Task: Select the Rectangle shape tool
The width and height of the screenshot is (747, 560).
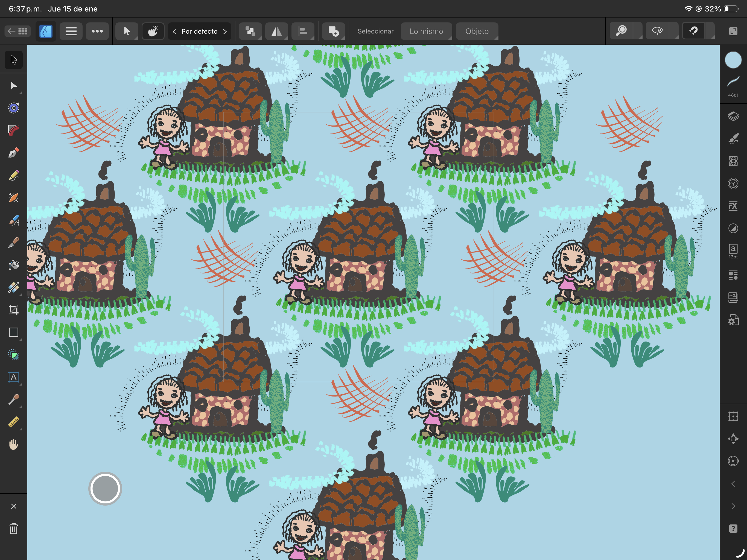Action: pyautogui.click(x=13, y=332)
